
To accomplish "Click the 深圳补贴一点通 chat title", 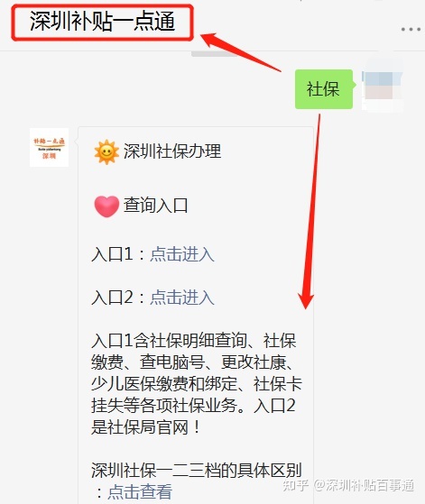I will coord(102,22).
